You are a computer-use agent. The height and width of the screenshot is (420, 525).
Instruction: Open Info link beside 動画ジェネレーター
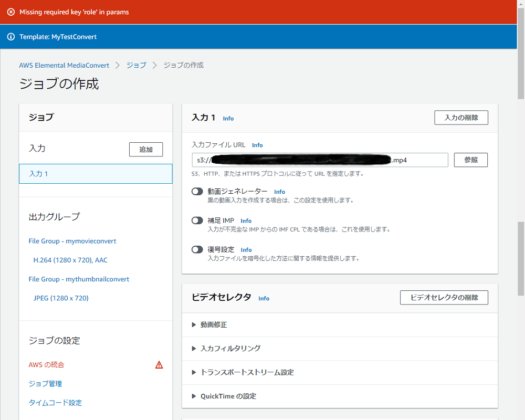(x=280, y=192)
